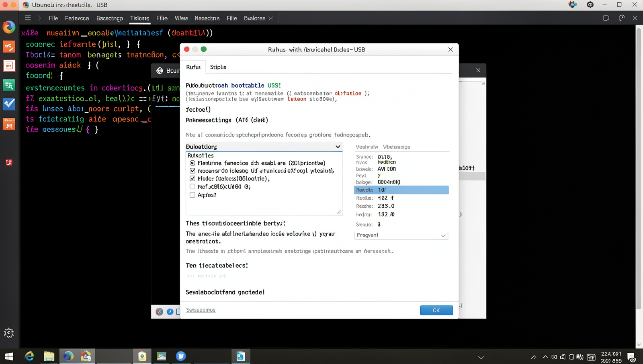Expand the 'Duloatdong' dropdown
This screenshot has height=364, width=643.
264,147
